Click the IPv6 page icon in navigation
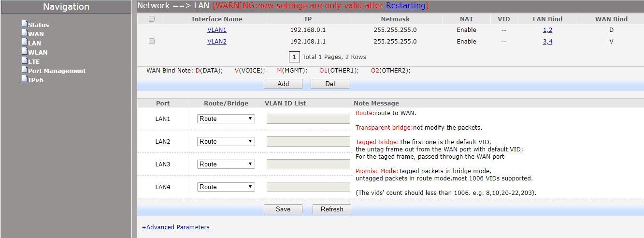Image resolution: width=644 pixels, height=238 pixels. click(24, 79)
